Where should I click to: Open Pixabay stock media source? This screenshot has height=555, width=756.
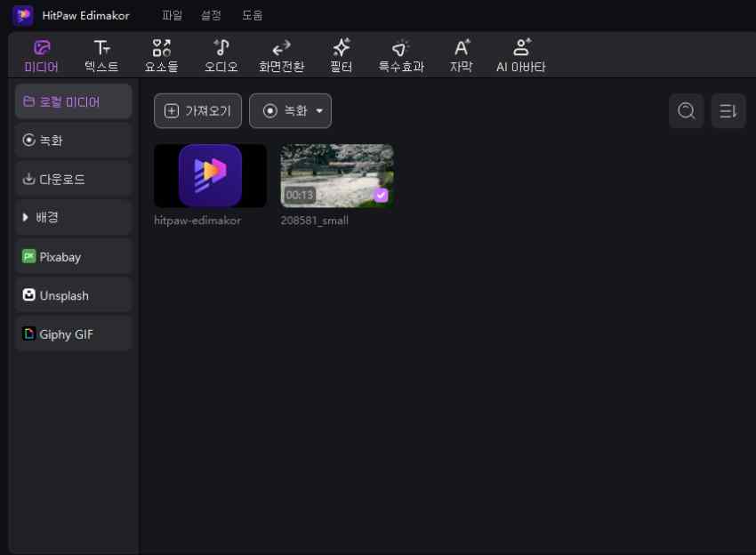tap(73, 256)
